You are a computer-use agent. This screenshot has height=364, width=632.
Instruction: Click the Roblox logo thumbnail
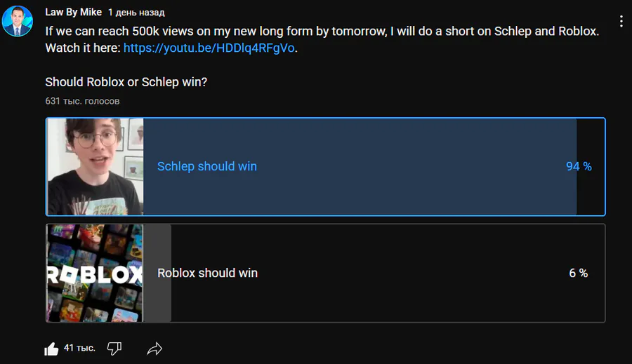(95, 273)
